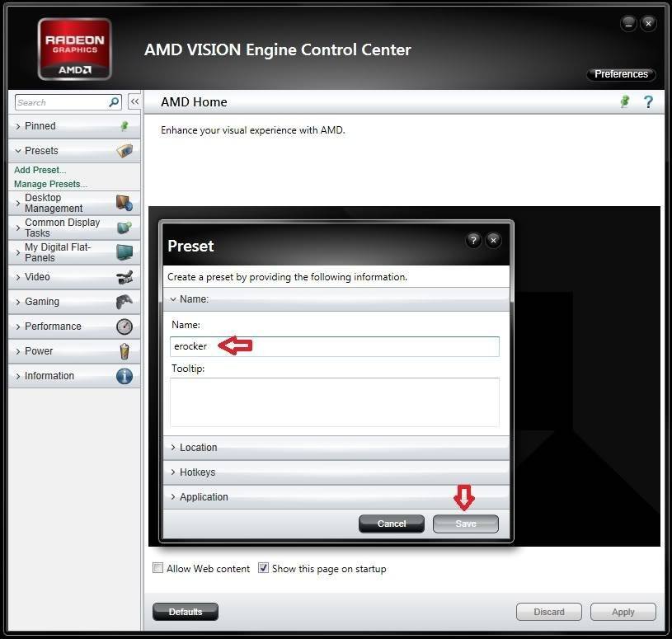This screenshot has width=672, height=639.
Task: Click the preset Name text field
Action: [x=335, y=346]
